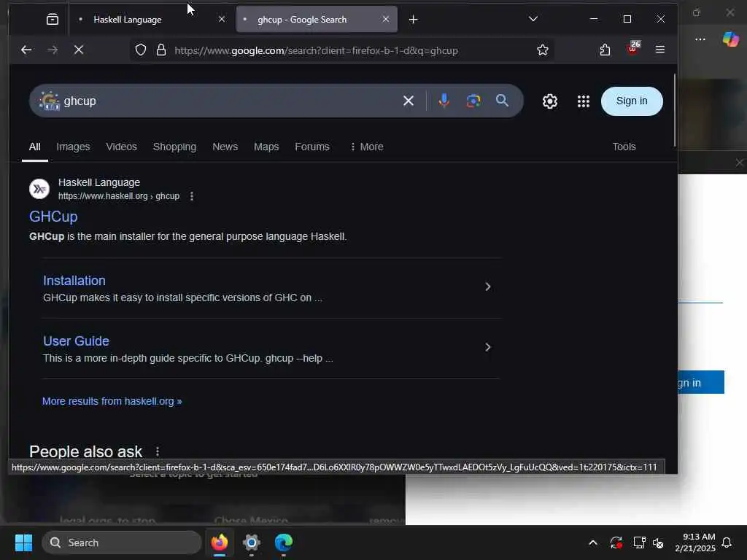Image resolution: width=747 pixels, height=560 pixels.
Task: Switch to Forums results
Action: 312,147
